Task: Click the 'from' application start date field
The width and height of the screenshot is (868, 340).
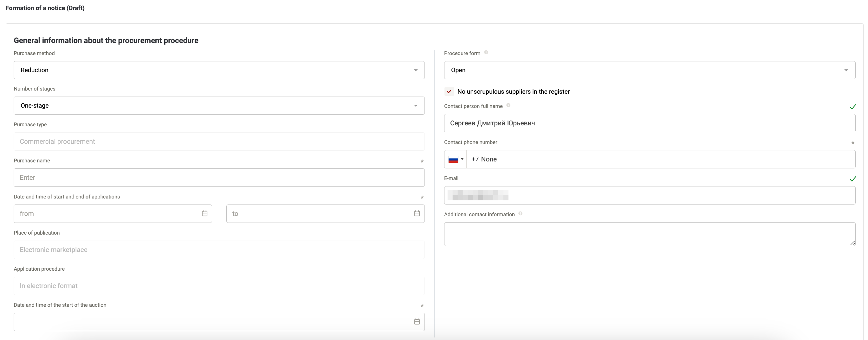Action: [x=113, y=214]
